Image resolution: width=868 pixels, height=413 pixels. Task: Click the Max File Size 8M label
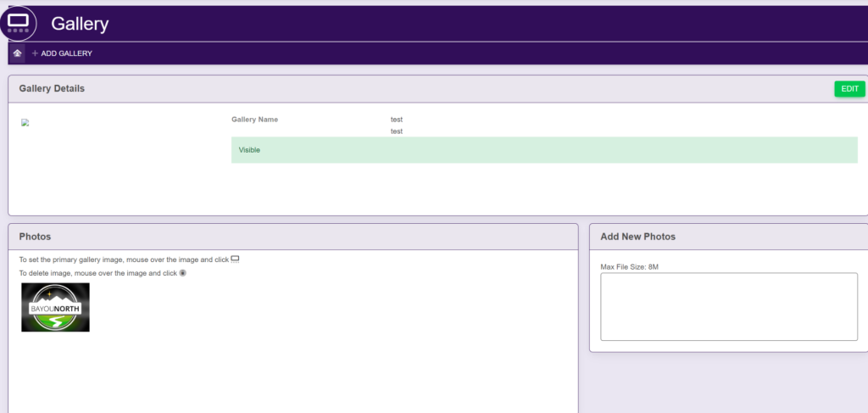pyautogui.click(x=629, y=267)
